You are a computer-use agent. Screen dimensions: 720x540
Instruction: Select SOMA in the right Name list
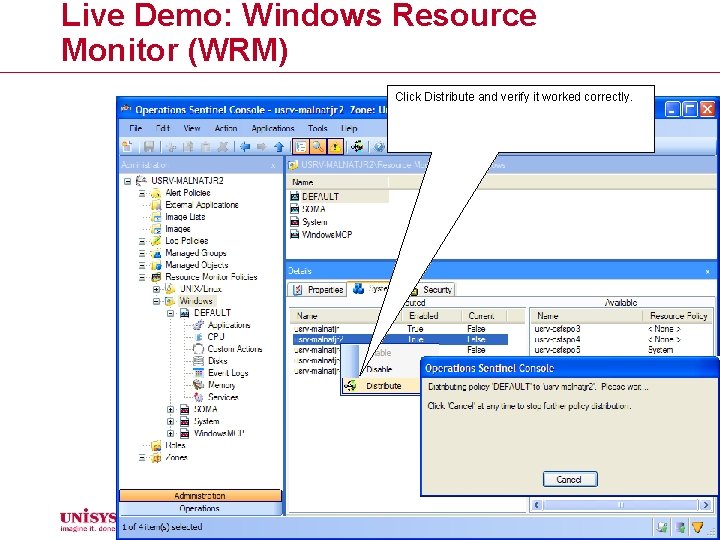click(314, 209)
